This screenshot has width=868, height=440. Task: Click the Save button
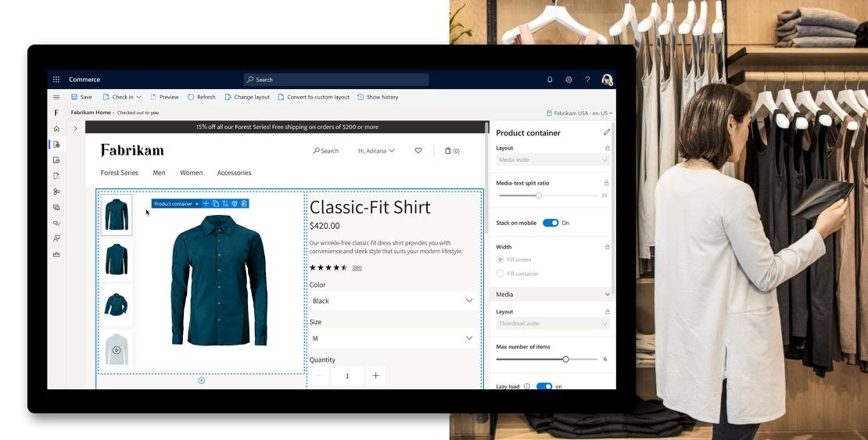[x=81, y=97]
